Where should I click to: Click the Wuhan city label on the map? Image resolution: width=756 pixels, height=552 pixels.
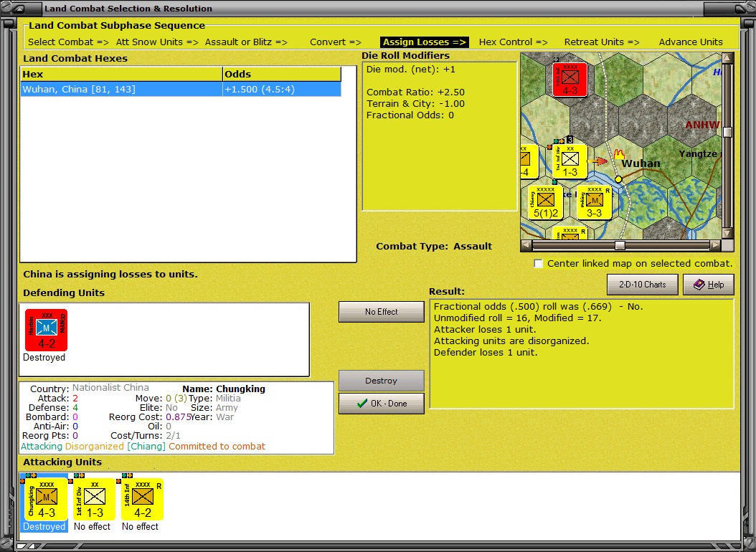(x=641, y=163)
